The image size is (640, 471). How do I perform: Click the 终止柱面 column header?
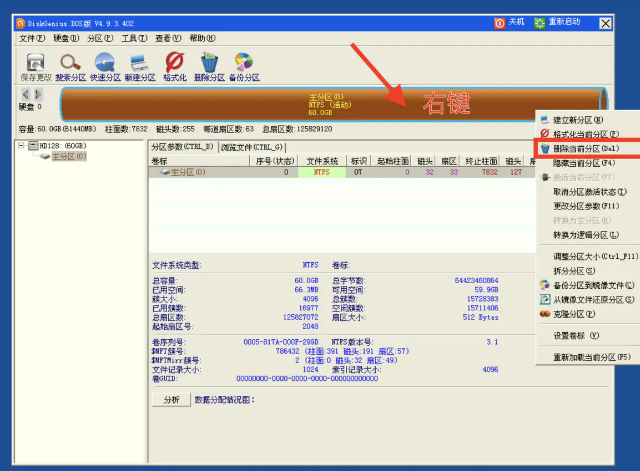click(x=481, y=161)
